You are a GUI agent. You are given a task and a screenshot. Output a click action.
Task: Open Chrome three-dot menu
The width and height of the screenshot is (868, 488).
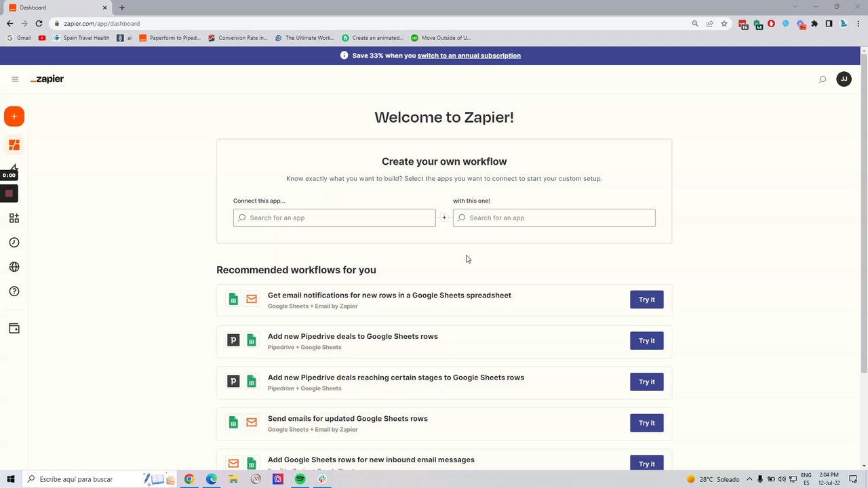(x=858, y=23)
